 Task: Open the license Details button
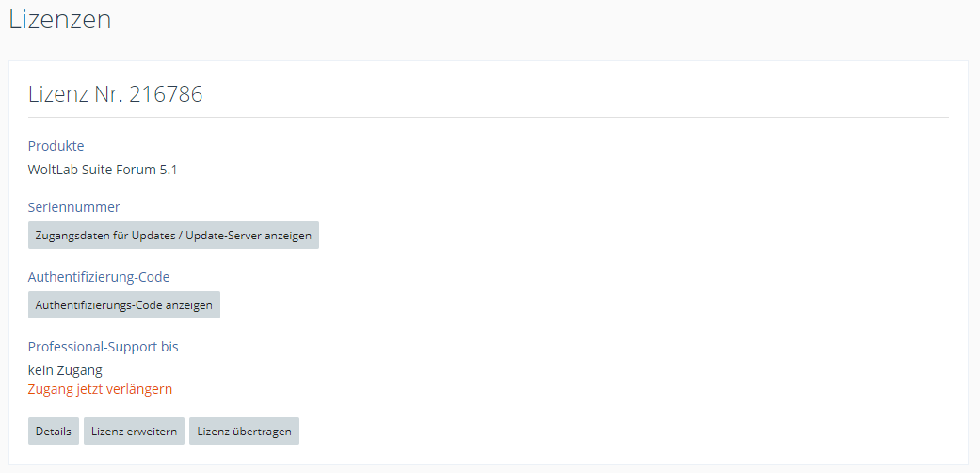[54, 432]
